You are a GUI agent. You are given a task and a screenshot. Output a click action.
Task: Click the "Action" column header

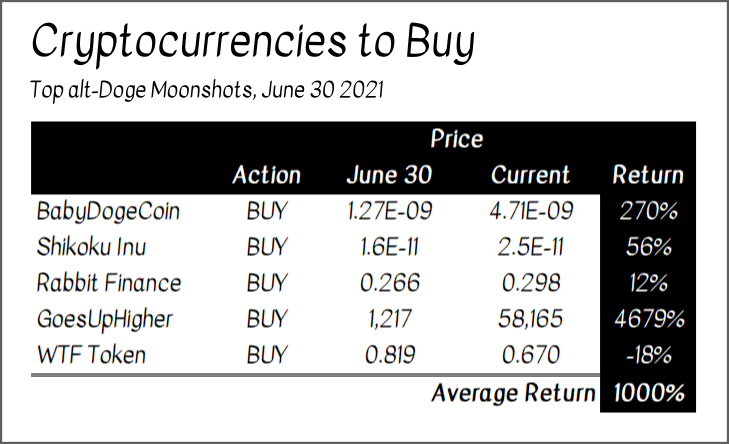pos(266,175)
